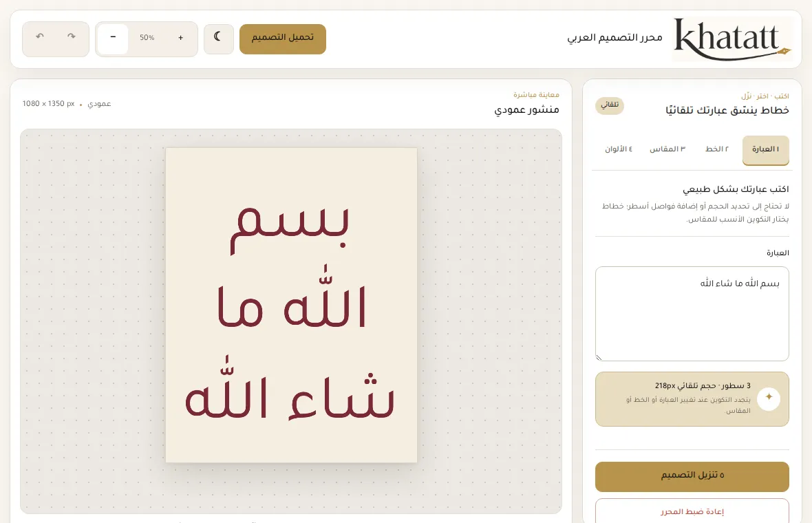
Task: Click the 50% zoom level value
Action: click(x=147, y=39)
